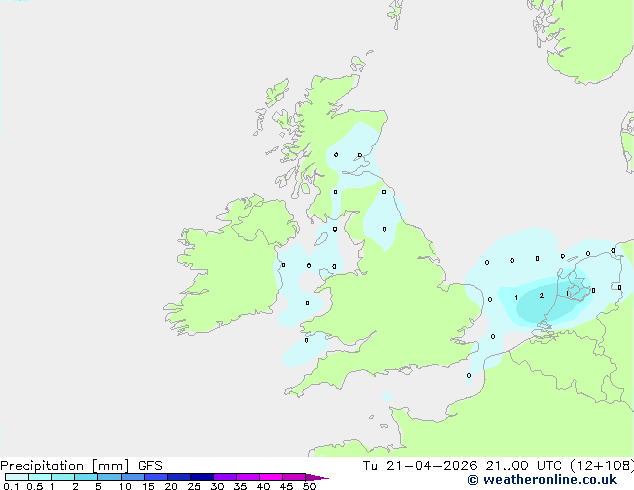Viewport: 634px width, 490px height.
Task: Click the 'Precipitation [mm]' title text
Action: (65, 466)
